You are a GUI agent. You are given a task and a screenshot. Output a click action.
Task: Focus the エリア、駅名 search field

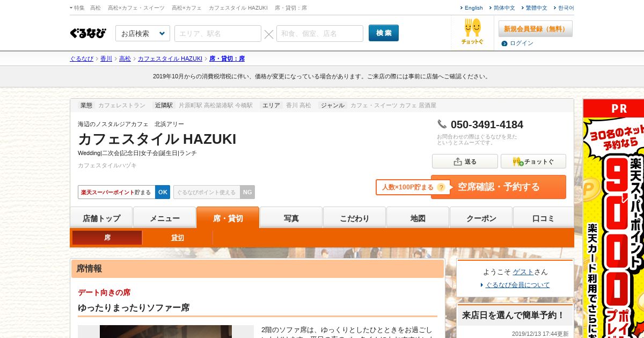pos(218,33)
